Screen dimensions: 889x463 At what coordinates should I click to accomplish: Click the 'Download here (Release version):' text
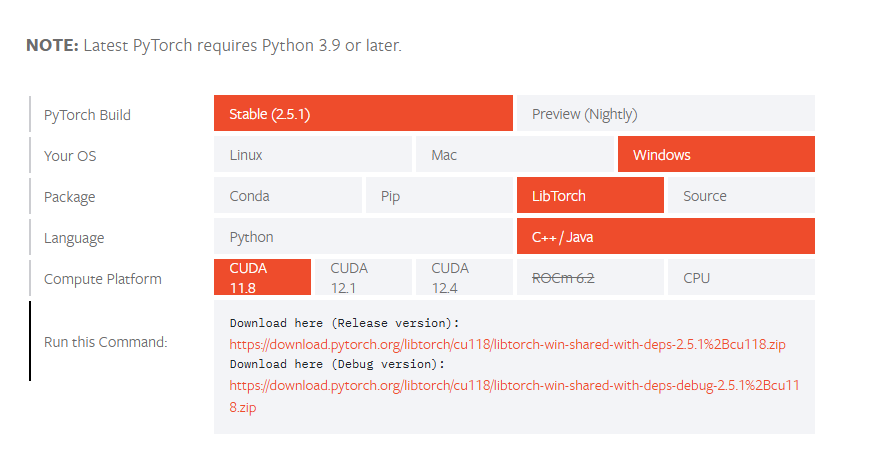pos(344,323)
